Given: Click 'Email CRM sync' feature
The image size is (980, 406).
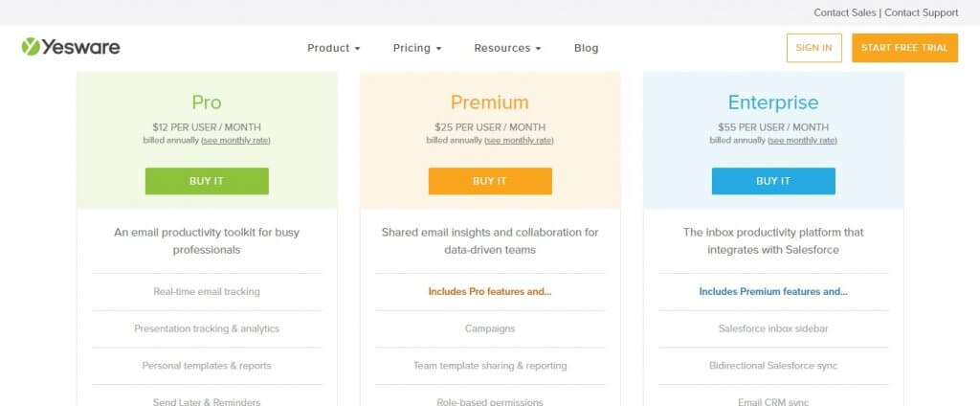Looking at the screenshot, I should pyautogui.click(x=773, y=401).
